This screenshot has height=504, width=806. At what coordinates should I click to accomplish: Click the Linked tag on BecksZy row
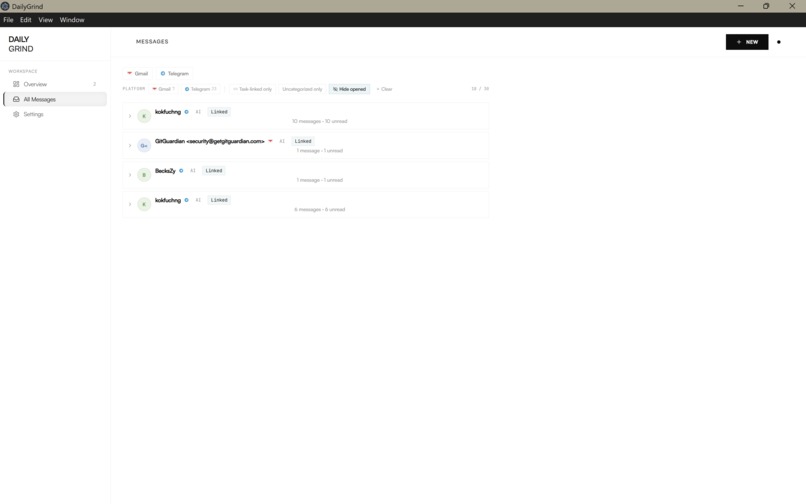(x=214, y=170)
